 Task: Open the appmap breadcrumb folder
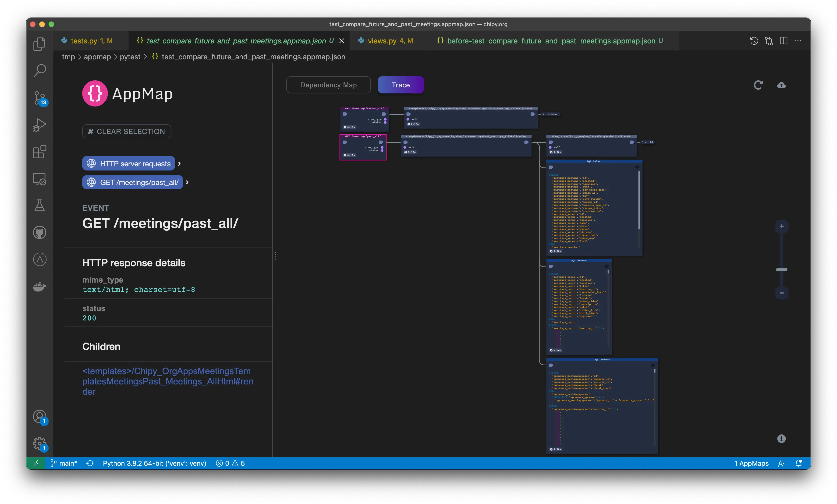pos(97,57)
